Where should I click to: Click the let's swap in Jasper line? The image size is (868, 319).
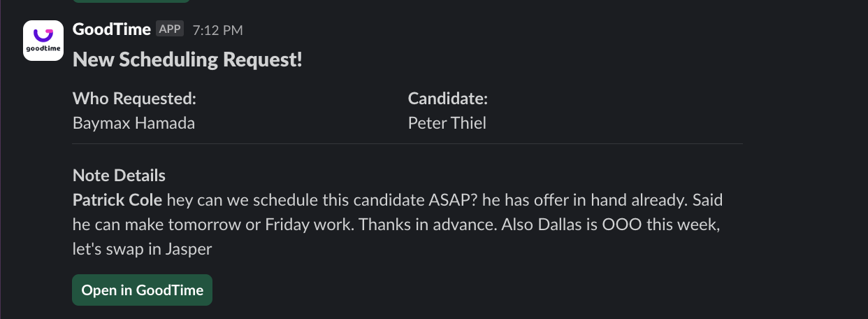[x=142, y=248]
